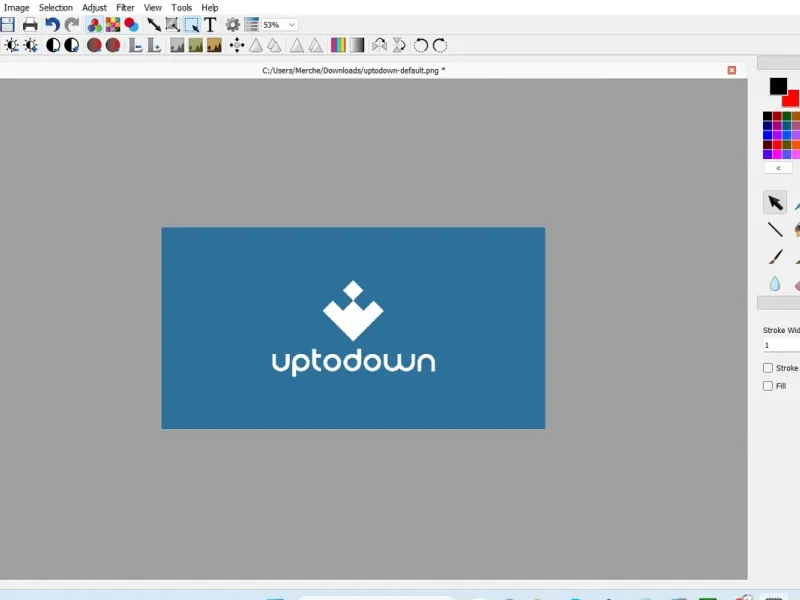Image resolution: width=800 pixels, height=600 pixels.
Task: Rotate the image clockwise
Action: pyautogui.click(x=440, y=45)
